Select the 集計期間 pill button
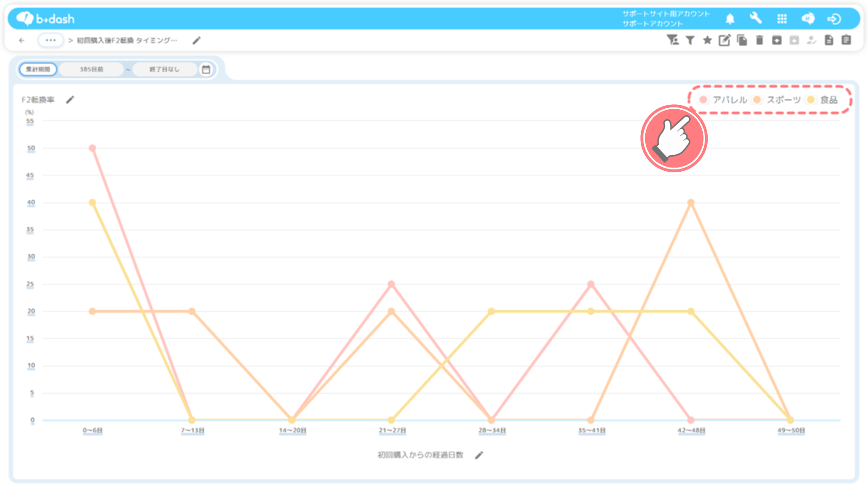The image size is (868, 488). pos(38,69)
